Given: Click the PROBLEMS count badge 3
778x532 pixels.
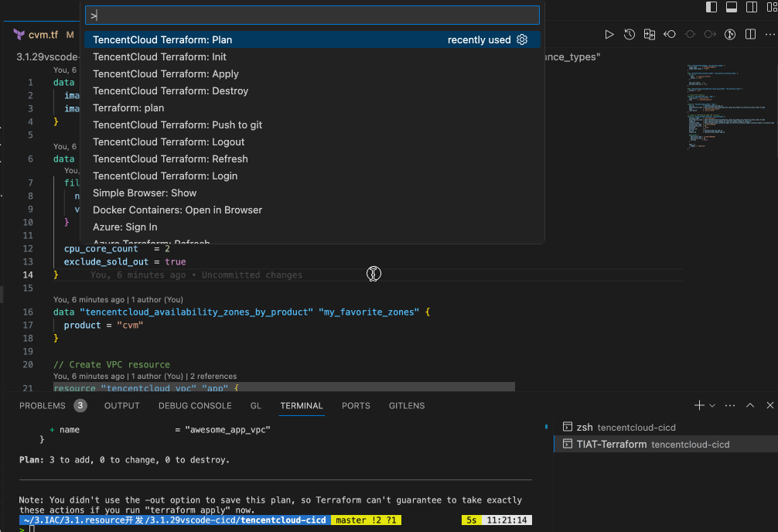Looking at the screenshot, I should pos(80,405).
